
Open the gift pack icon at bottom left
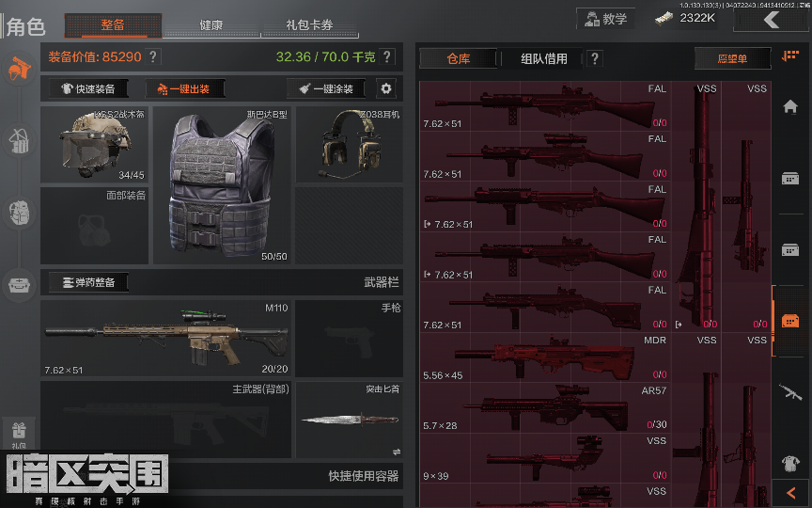click(19, 433)
